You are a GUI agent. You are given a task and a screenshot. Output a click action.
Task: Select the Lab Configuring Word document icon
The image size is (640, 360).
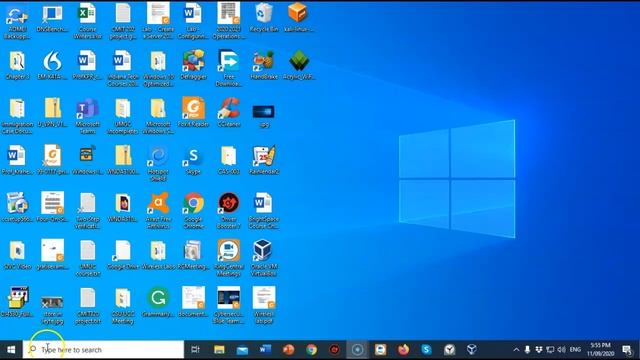[193, 20]
